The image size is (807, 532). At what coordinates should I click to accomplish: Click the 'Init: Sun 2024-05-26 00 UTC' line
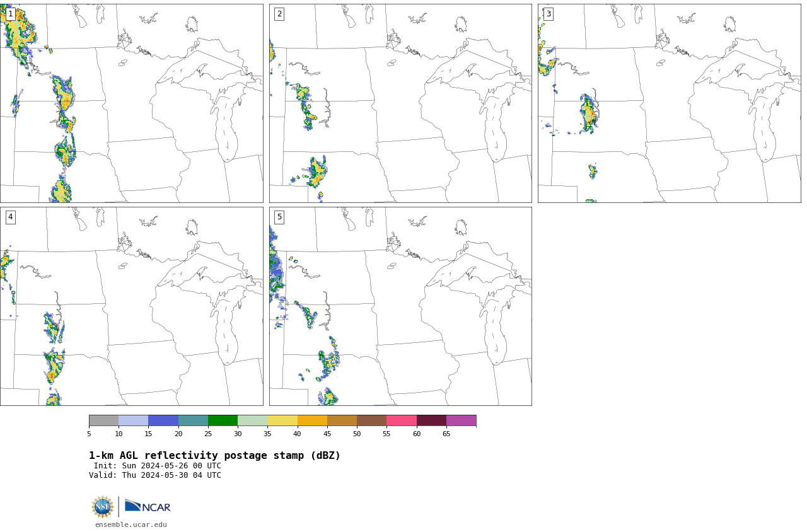pyautogui.click(x=158, y=466)
